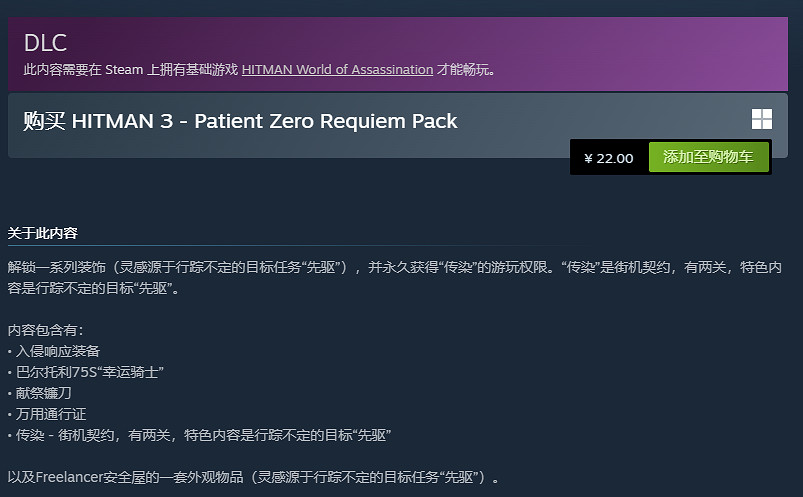Click the Windows platform icon
Screen dimensions: 803x497
coord(761,120)
